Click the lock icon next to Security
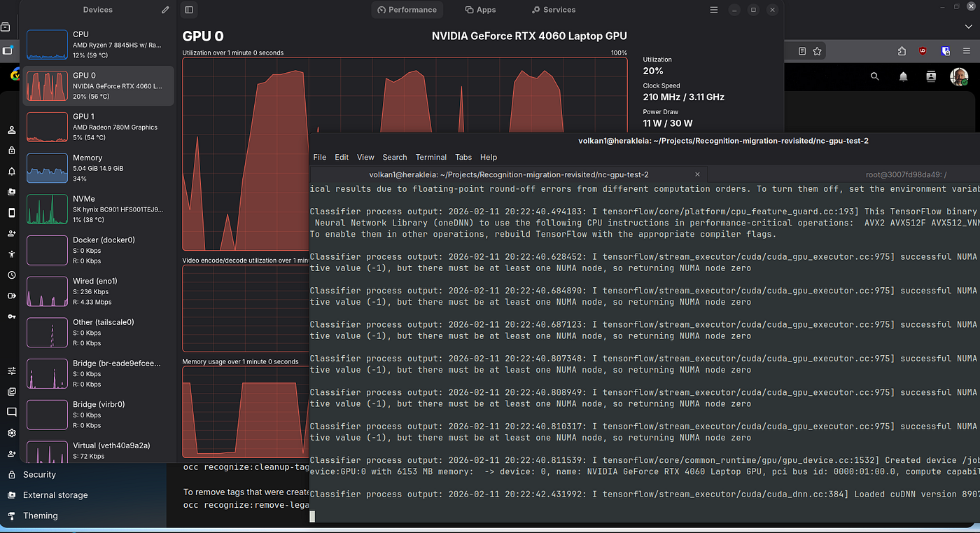 pyautogui.click(x=11, y=474)
